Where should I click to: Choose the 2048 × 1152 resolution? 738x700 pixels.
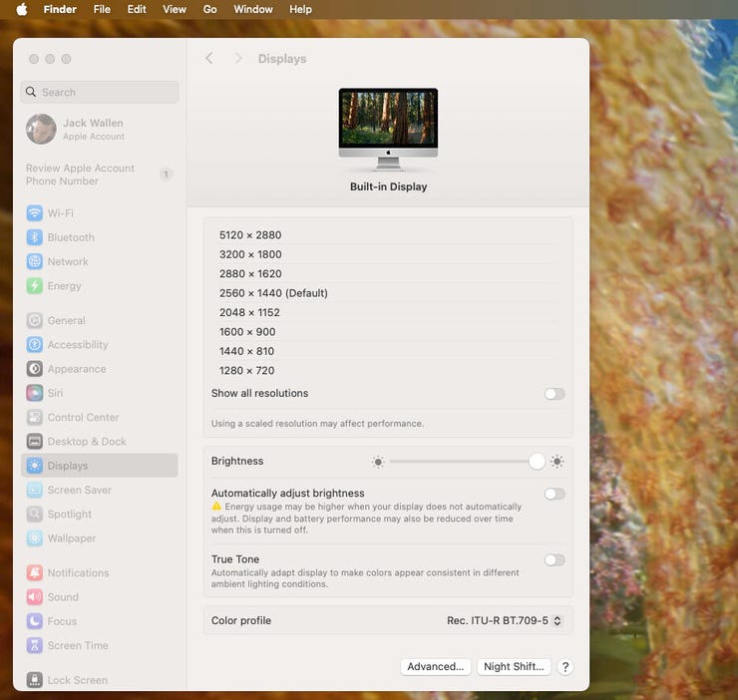(x=388, y=312)
